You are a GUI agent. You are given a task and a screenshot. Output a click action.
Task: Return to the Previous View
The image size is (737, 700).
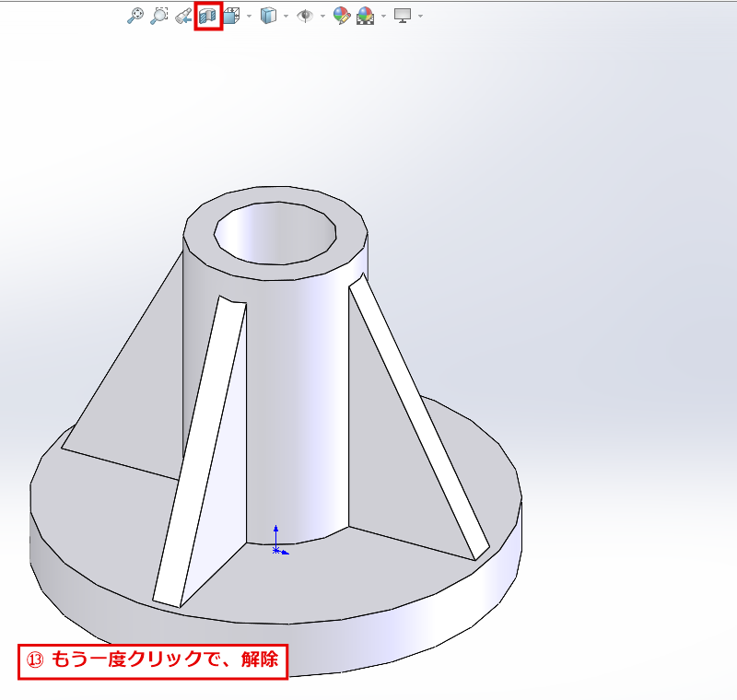[x=183, y=16]
